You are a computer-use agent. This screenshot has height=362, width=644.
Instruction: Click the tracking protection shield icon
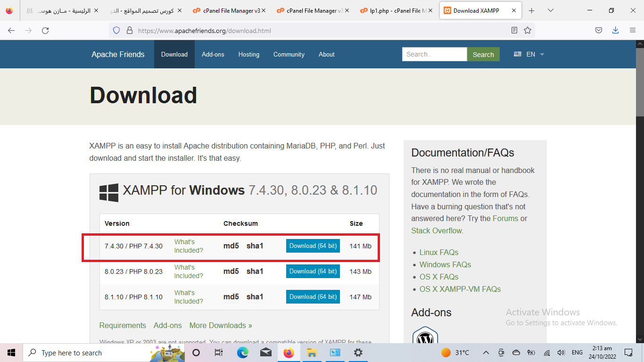click(116, 31)
